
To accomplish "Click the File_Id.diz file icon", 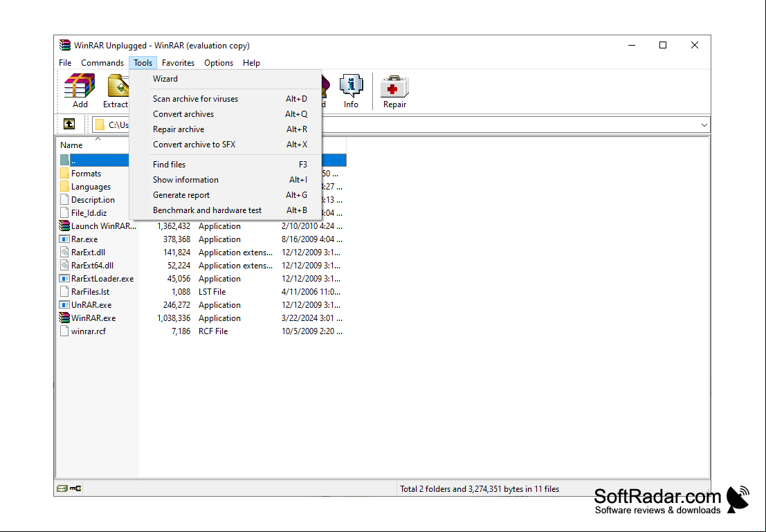I will [64, 212].
